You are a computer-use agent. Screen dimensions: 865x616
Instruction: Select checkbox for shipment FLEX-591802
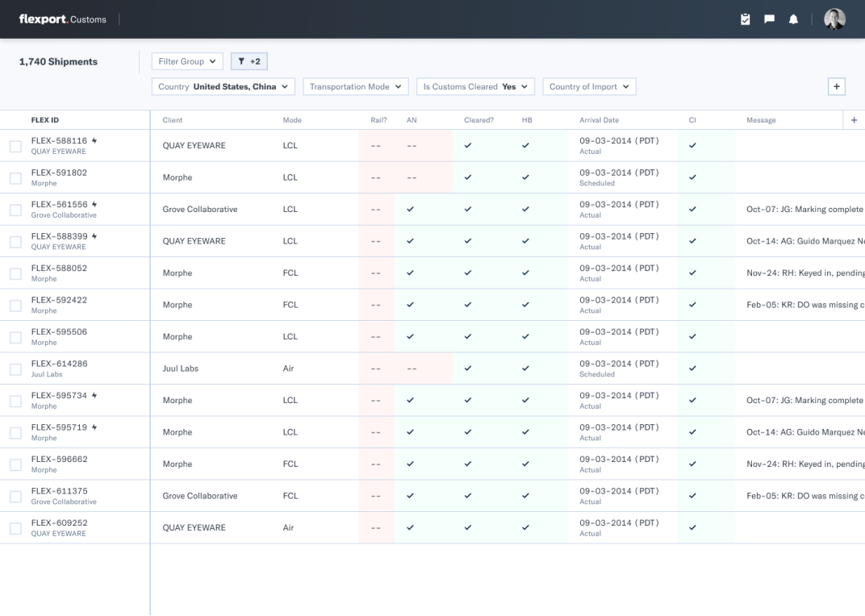[15, 178]
